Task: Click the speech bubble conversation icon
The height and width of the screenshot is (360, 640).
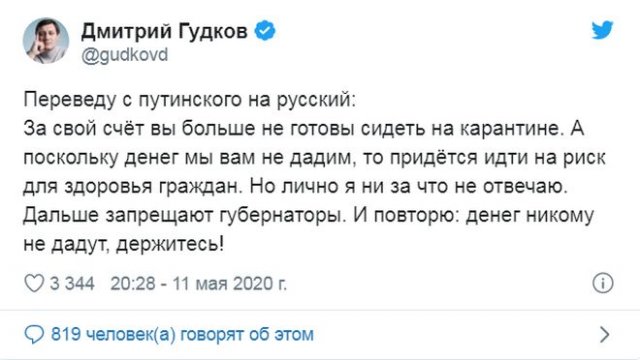Action: pos(34,334)
